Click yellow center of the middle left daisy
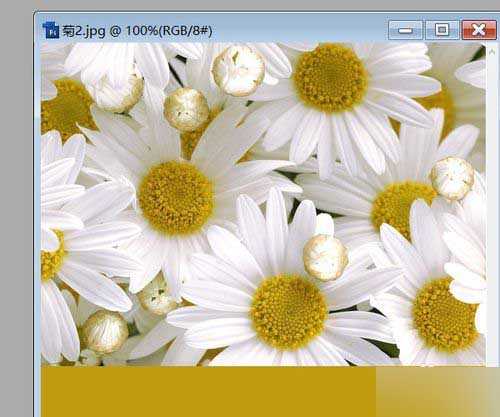The width and height of the screenshot is (500, 417). coord(176,197)
